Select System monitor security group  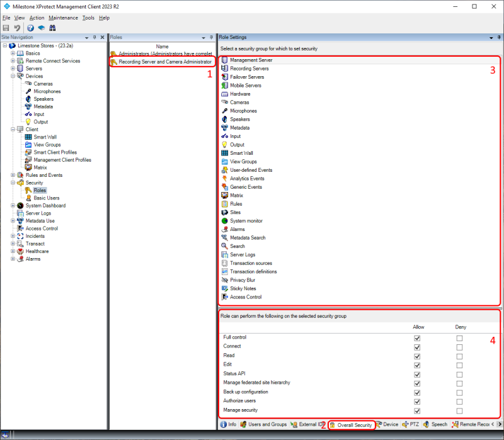point(246,221)
